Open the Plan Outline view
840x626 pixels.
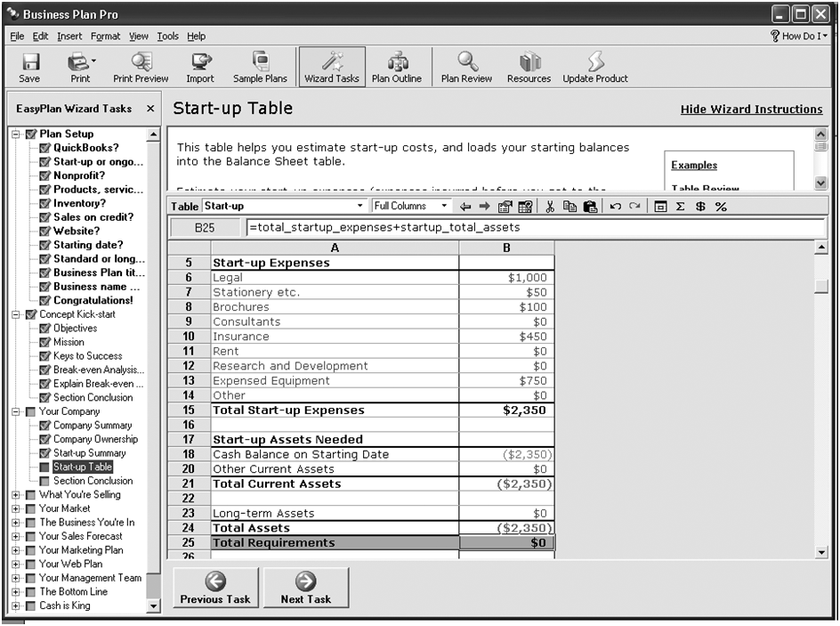(397, 67)
